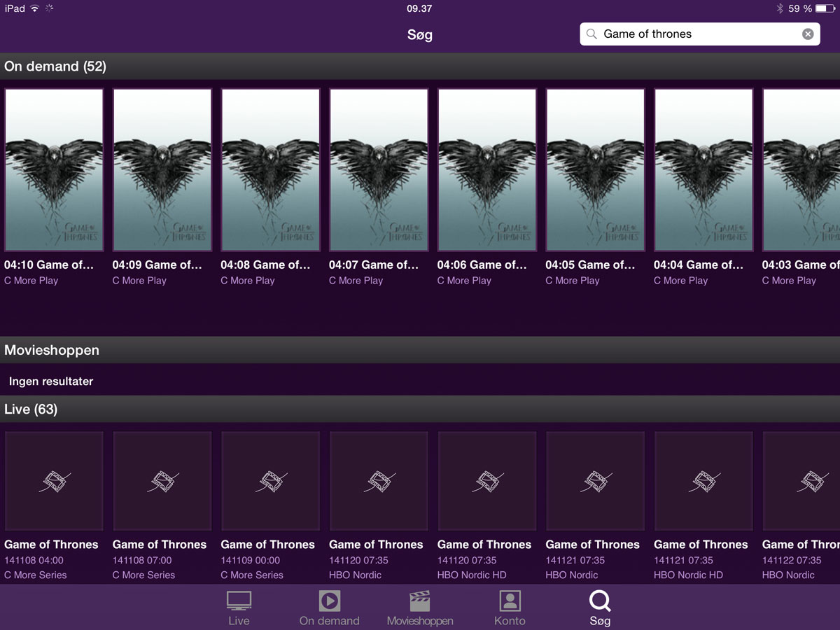840x630 pixels.
Task: Open live thumbnail above 141121 07:35 HBO Nordic HD
Action: tap(703, 481)
